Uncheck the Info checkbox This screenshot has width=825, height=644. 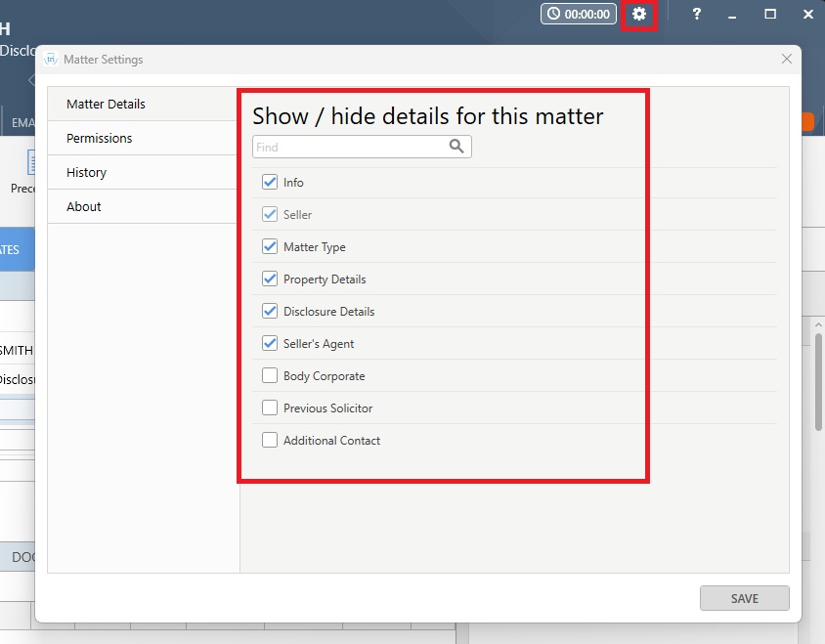(270, 182)
